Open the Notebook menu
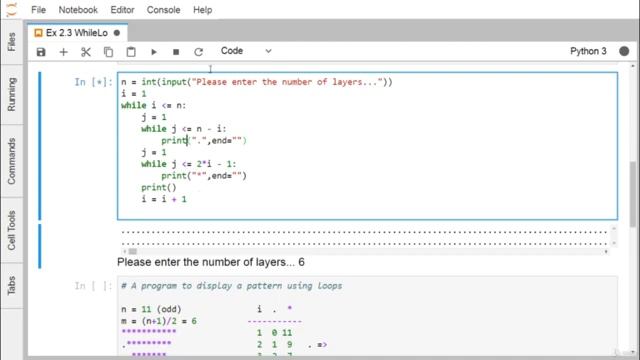 tap(78, 10)
